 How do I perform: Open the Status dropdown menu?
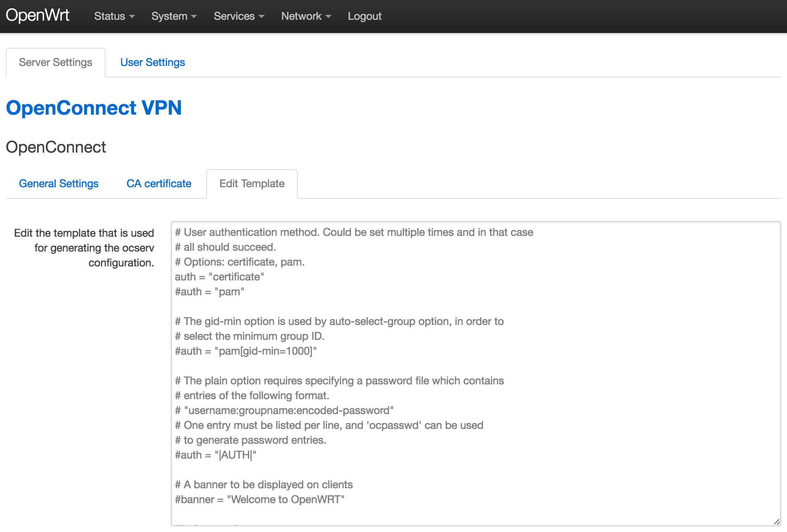tap(114, 16)
